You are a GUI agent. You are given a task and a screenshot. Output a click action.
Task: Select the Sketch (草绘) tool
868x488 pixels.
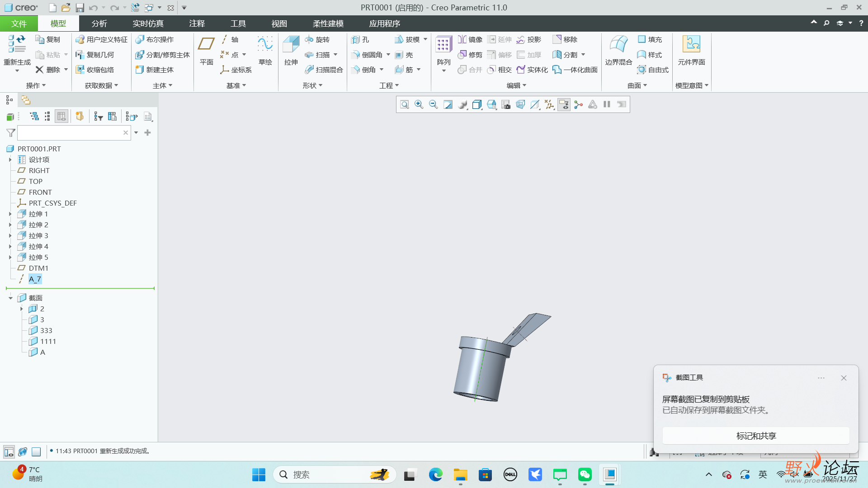click(x=265, y=45)
